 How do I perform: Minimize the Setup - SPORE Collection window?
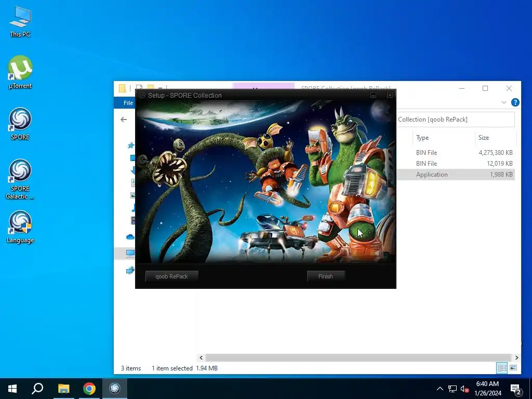[x=373, y=95]
